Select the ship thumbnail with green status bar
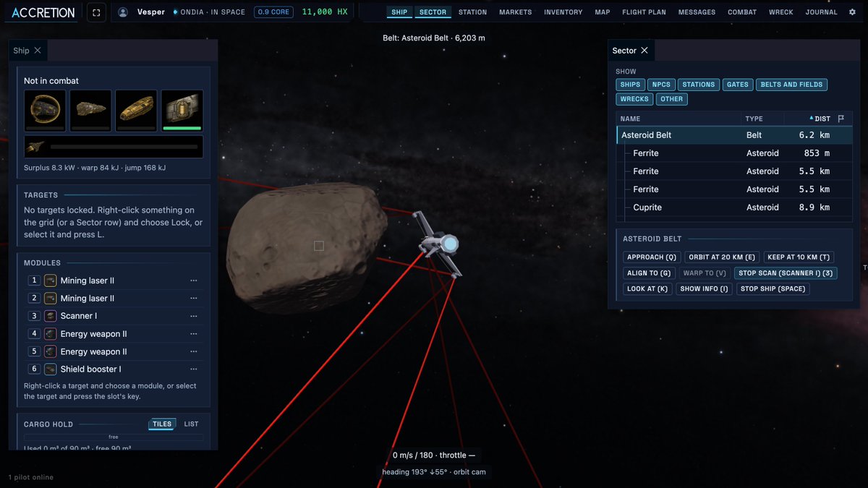Viewport: 868px width, 488px height. (182, 111)
